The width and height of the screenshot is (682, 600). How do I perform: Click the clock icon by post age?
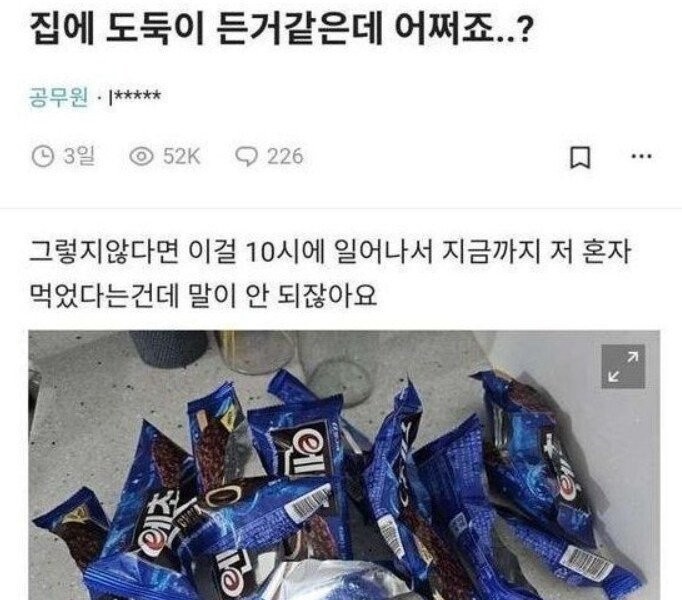pos(43,156)
